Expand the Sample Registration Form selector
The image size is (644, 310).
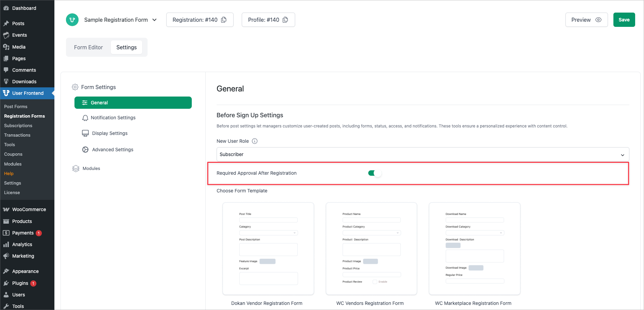155,20
